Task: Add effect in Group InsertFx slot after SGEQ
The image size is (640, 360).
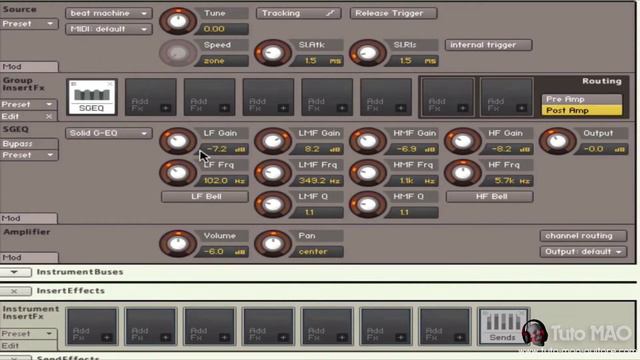Action: click(x=151, y=97)
